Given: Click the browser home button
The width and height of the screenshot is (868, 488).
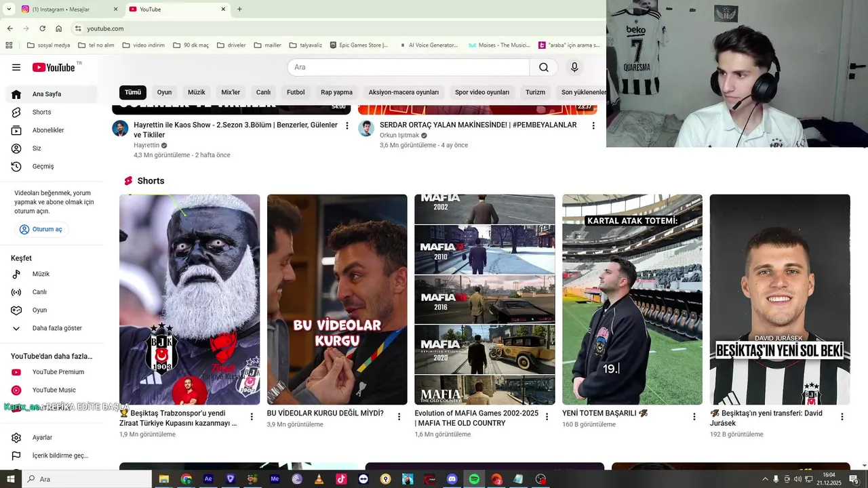Looking at the screenshot, I should pyautogui.click(x=58, y=28).
